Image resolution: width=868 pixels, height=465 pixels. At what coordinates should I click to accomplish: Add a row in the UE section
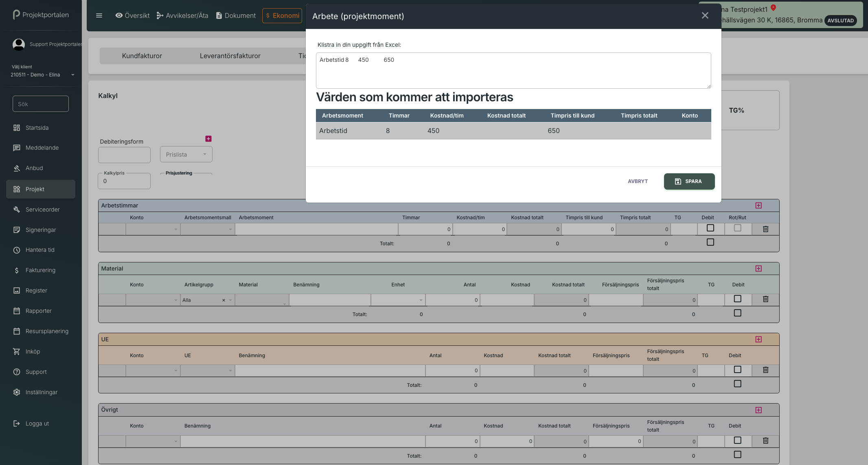(758, 339)
